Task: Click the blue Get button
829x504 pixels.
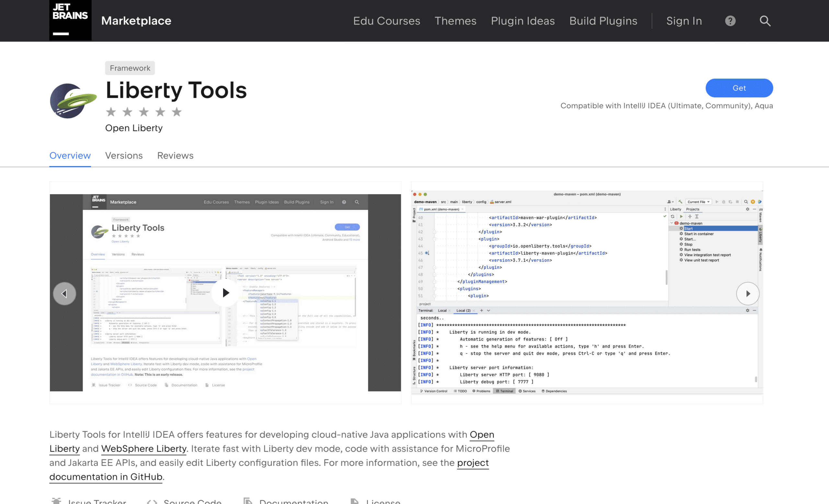Action: pos(739,88)
